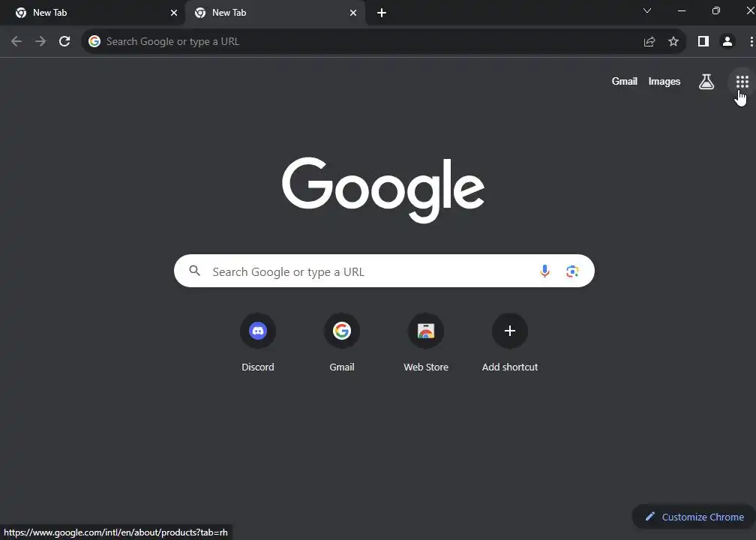Search by image with Google Lens icon
The image size is (756, 540).
572,271
